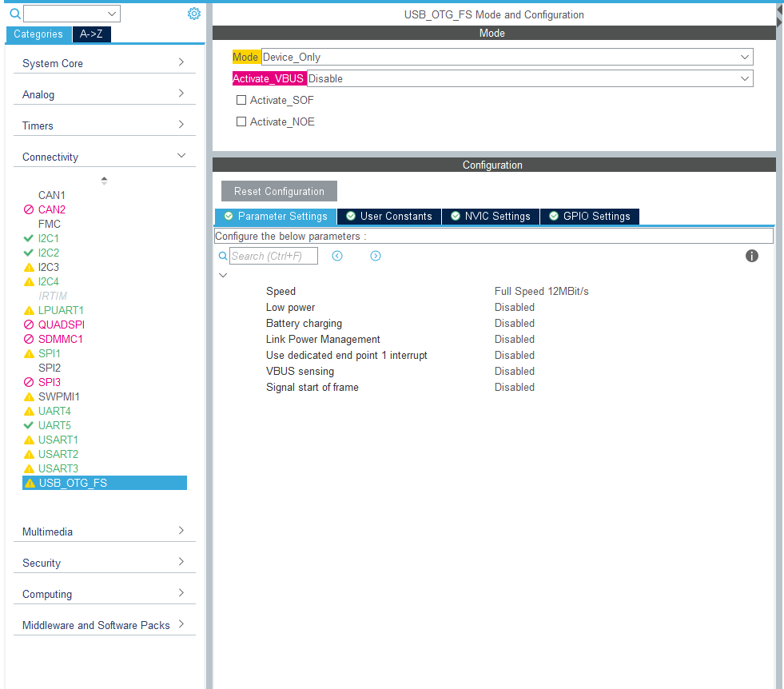Select I2C4 peripheral
Image resolution: width=784 pixels, height=689 pixels.
click(49, 281)
